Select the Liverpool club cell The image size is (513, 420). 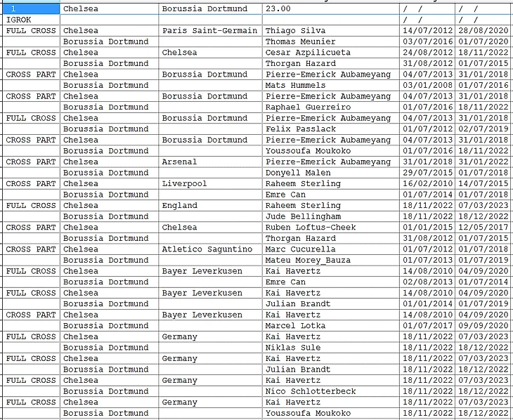coord(210,184)
